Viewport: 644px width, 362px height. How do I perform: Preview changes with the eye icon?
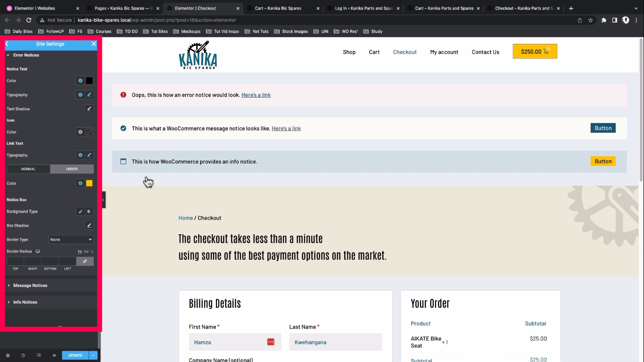coord(54,355)
